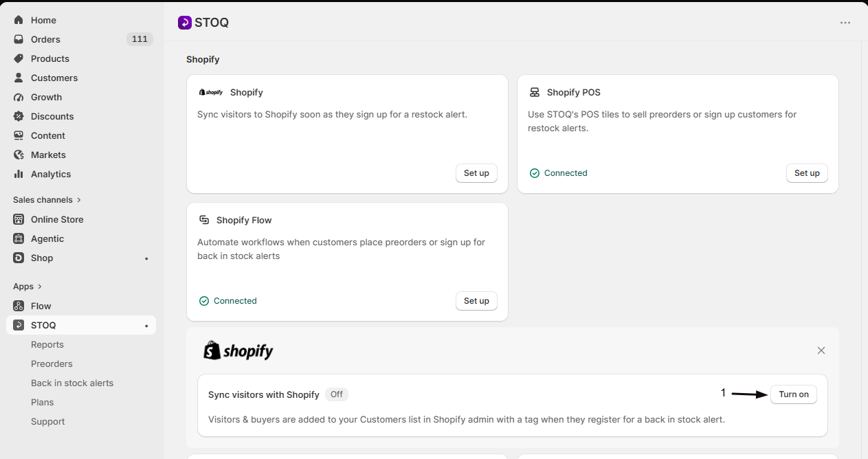
Task: Open the three-dot more actions menu
Action: pos(845,23)
